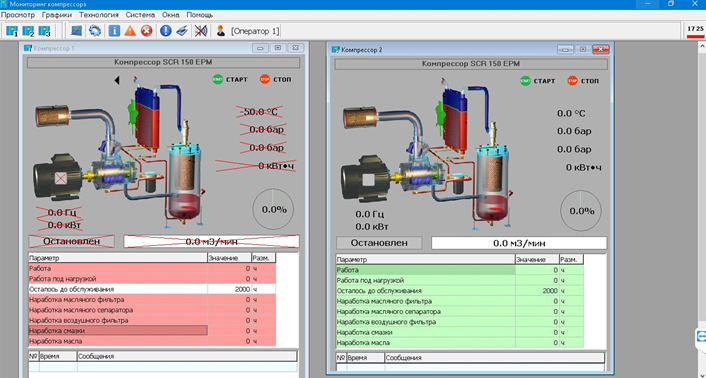
Task: Select Работа row in Компрессор 1 table
Action: (x=152, y=269)
